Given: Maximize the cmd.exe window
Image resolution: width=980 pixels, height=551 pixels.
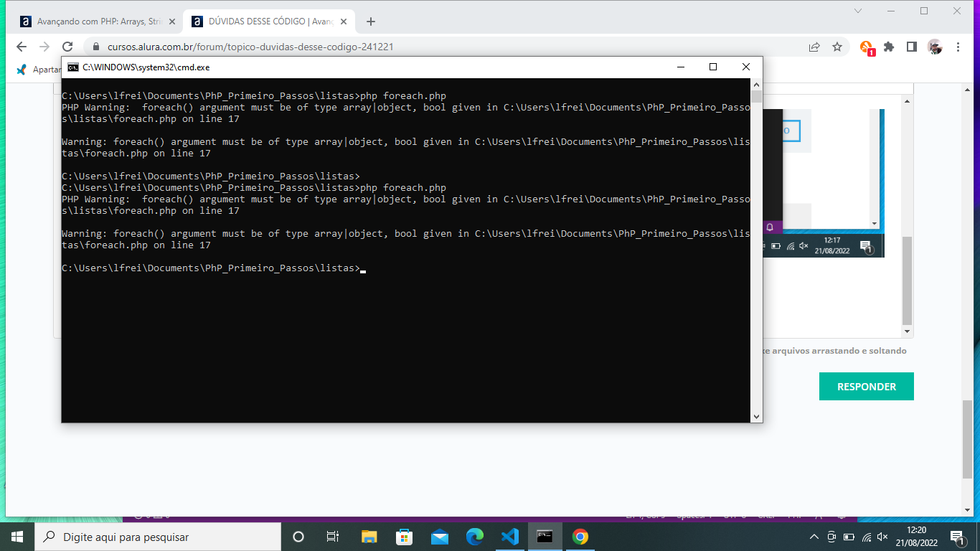Looking at the screenshot, I should pos(713,67).
